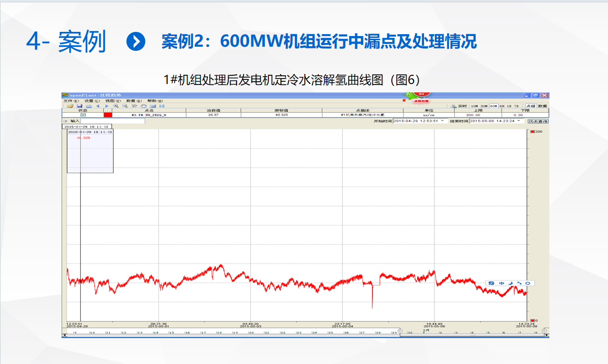This screenshot has width=608, height=364.
Task: Click the red trend color swatch
Action: [108, 115]
